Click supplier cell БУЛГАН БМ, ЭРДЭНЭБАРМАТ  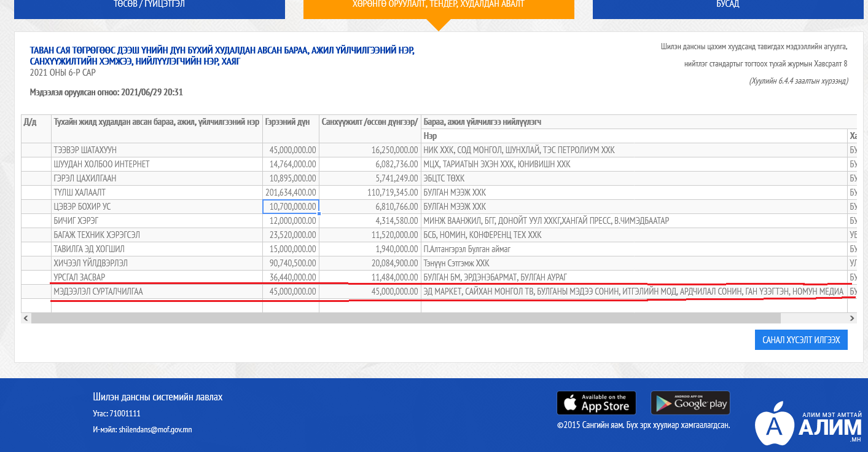pyautogui.click(x=634, y=277)
